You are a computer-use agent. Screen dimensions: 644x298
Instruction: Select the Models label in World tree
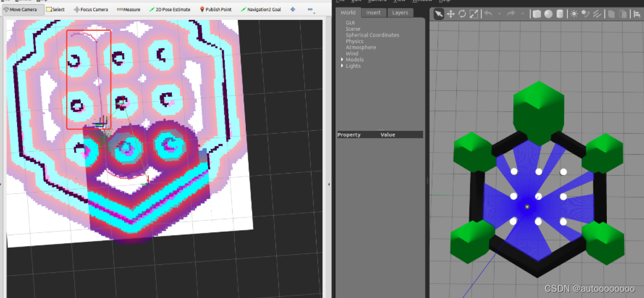(x=354, y=60)
